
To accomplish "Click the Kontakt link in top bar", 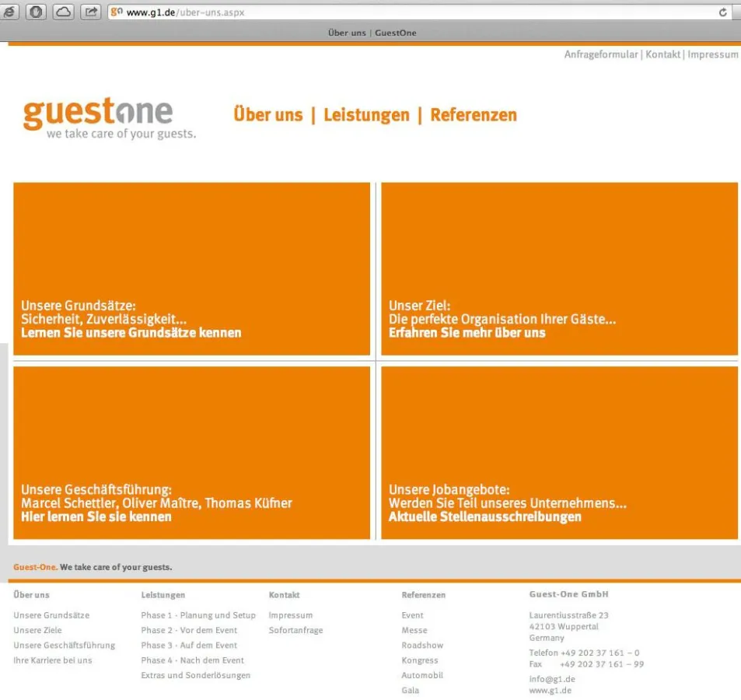I will click(x=662, y=54).
